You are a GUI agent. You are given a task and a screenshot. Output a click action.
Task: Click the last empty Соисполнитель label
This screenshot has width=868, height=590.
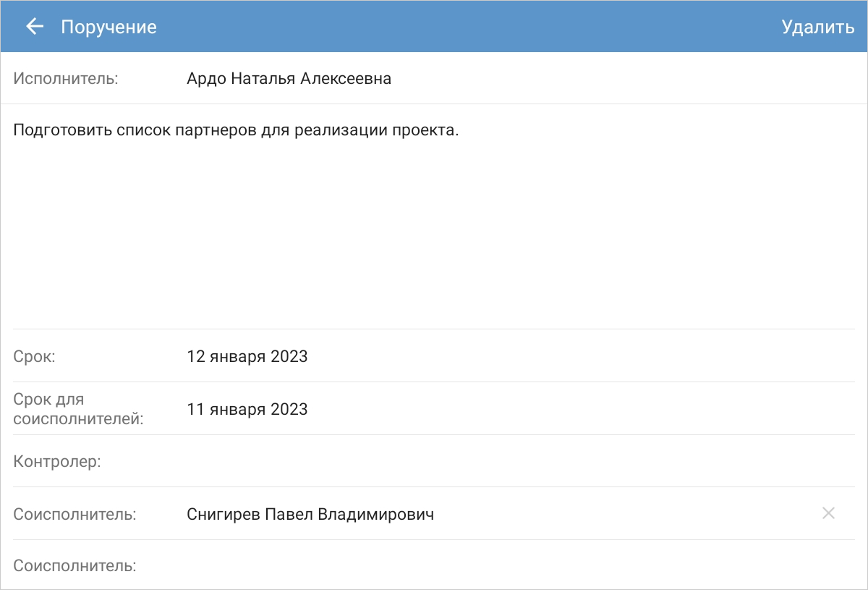click(x=75, y=566)
